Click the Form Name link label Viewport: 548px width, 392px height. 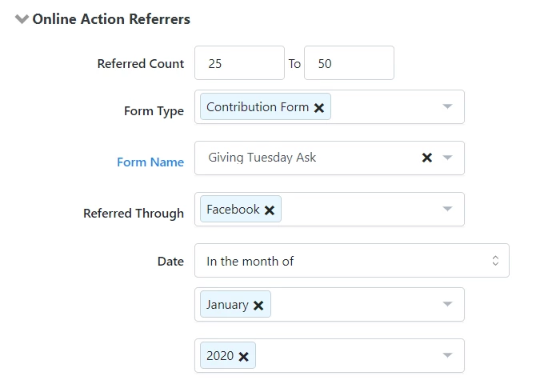(x=150, y=162)
